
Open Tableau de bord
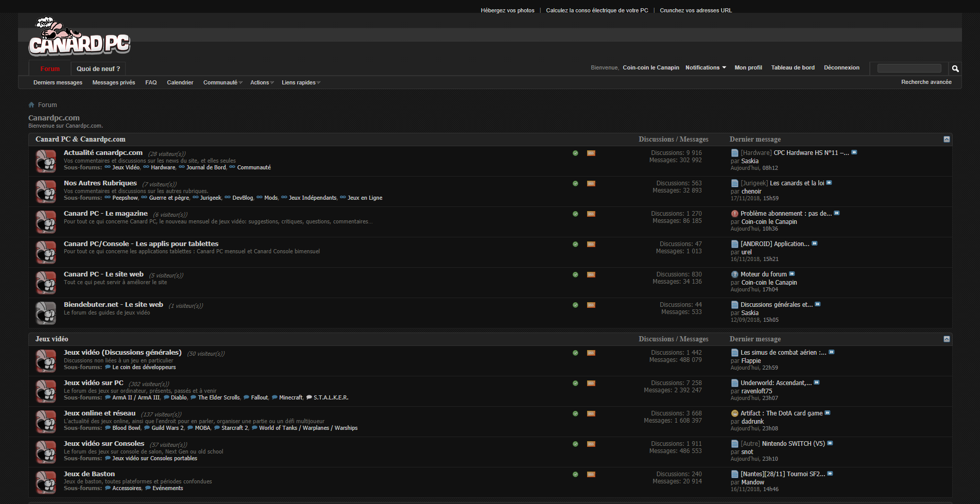click(793, 67)
